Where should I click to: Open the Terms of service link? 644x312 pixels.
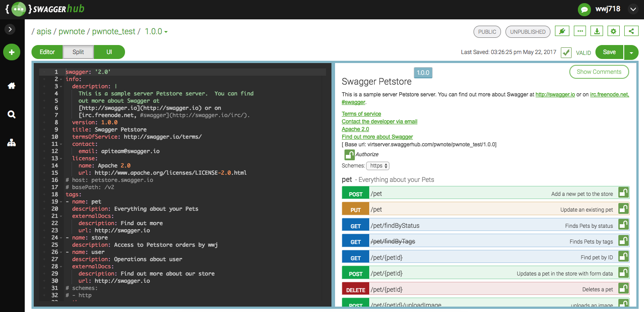click(x=361, y=114)
